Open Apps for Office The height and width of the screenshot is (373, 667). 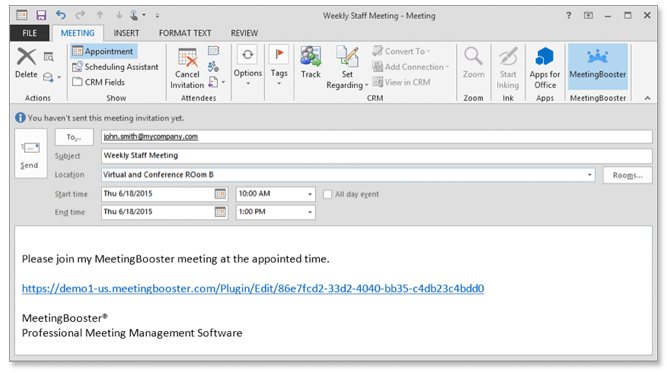click(544, 68)
